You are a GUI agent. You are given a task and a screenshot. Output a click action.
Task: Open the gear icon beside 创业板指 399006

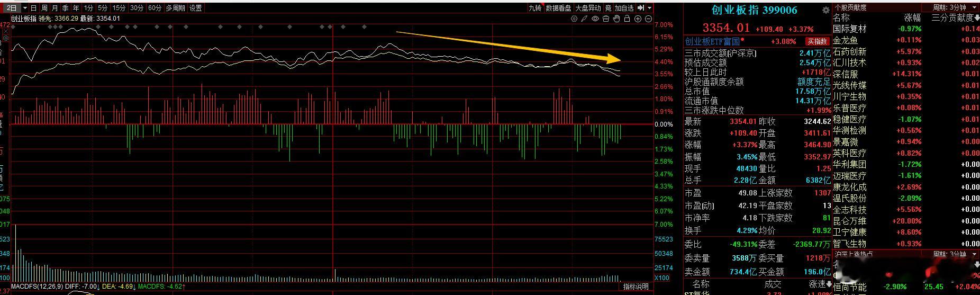825,10
